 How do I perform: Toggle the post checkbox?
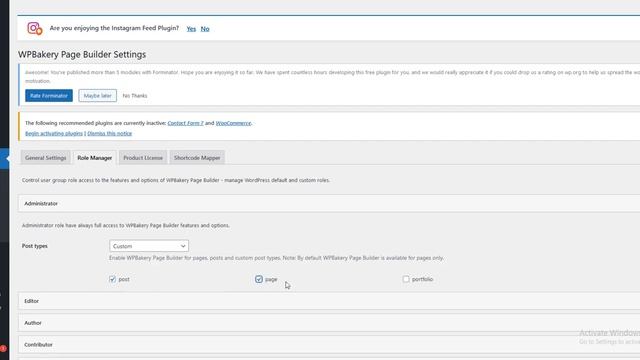pos(112,279)
